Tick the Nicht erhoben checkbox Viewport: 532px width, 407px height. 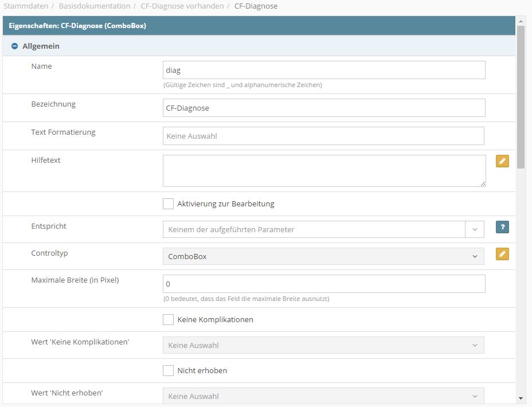pos(168,370)
